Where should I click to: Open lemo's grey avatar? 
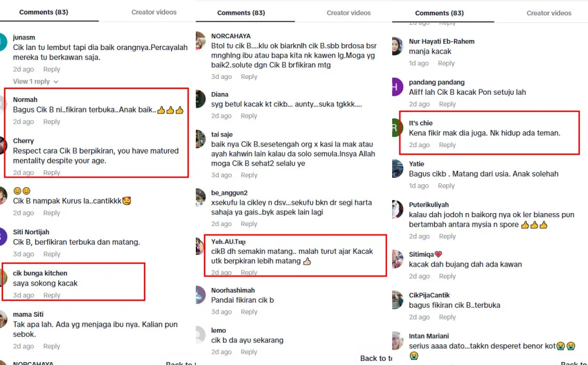coord(201,335)
